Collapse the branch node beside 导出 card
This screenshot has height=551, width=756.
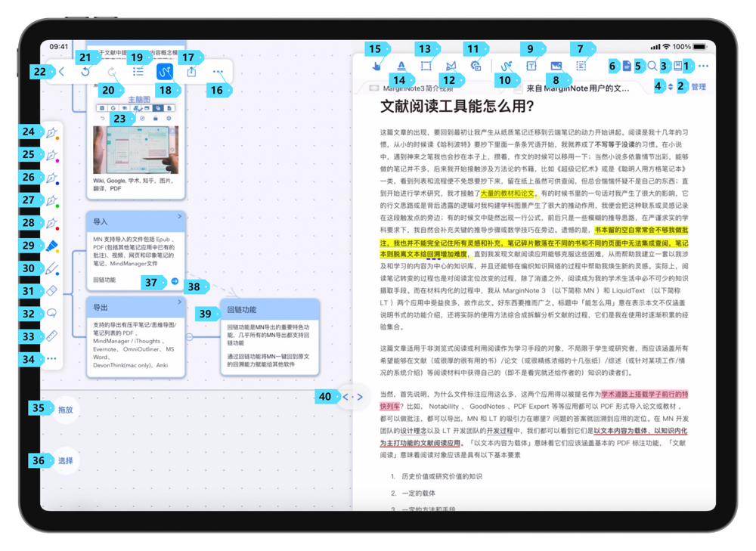pyautogui.click(x=190, y=337)
